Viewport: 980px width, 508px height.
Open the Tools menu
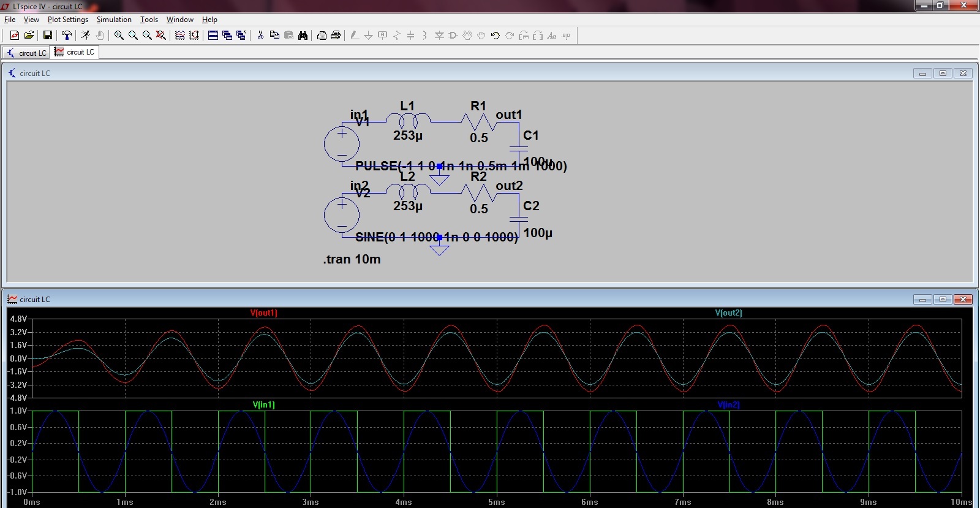click(x=149, y=20)
